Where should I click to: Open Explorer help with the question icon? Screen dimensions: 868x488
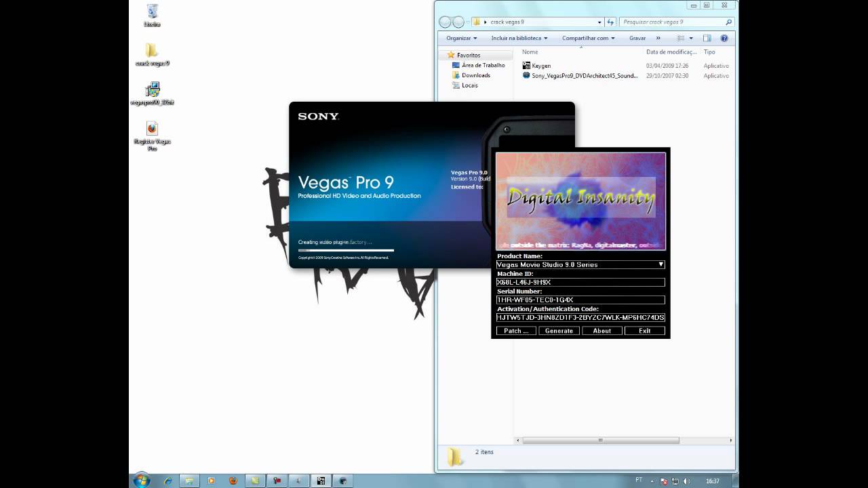tap(724, 38)
